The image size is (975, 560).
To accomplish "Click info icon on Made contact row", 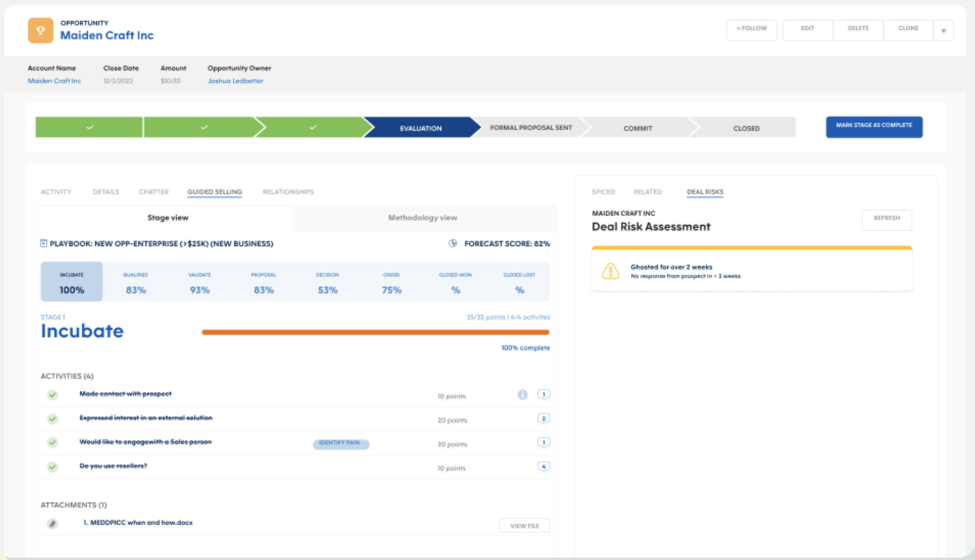I will (522, 394).
